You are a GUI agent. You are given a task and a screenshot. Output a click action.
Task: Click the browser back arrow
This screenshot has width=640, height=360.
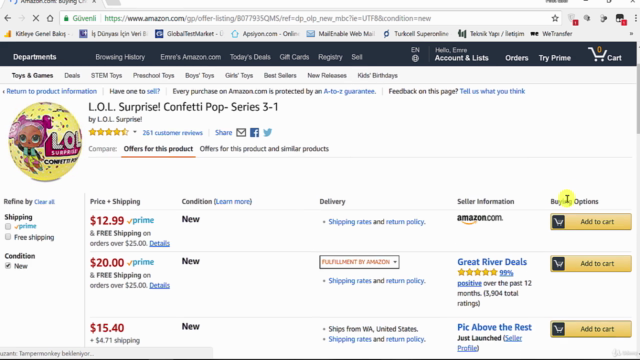(x=8, y=18)
